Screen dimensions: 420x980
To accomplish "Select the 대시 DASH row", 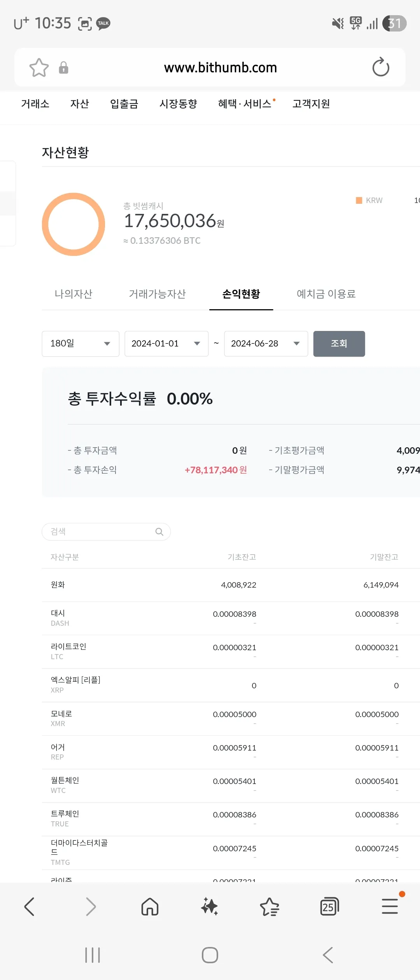I will pos(231,618).
